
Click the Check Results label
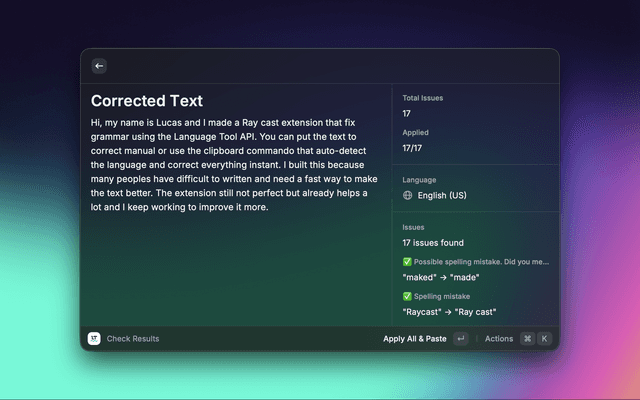click(x=133, y=339)
